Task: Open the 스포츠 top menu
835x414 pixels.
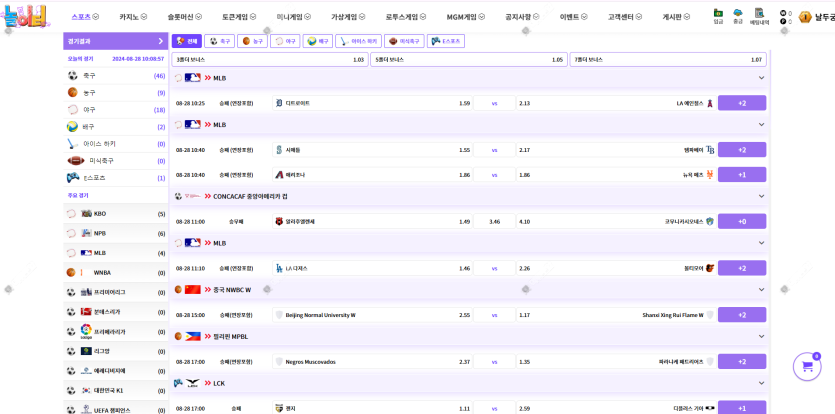Action: (x=85, y=17)
